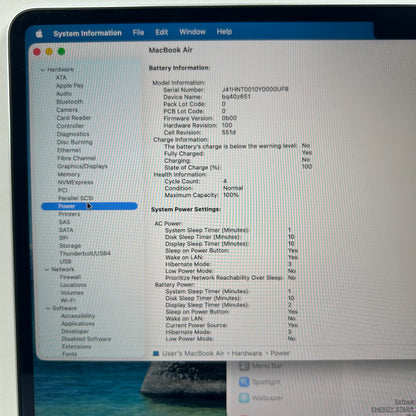Select Applications under Software
This screenshot has height=416, width=416.
click(78, 324)
